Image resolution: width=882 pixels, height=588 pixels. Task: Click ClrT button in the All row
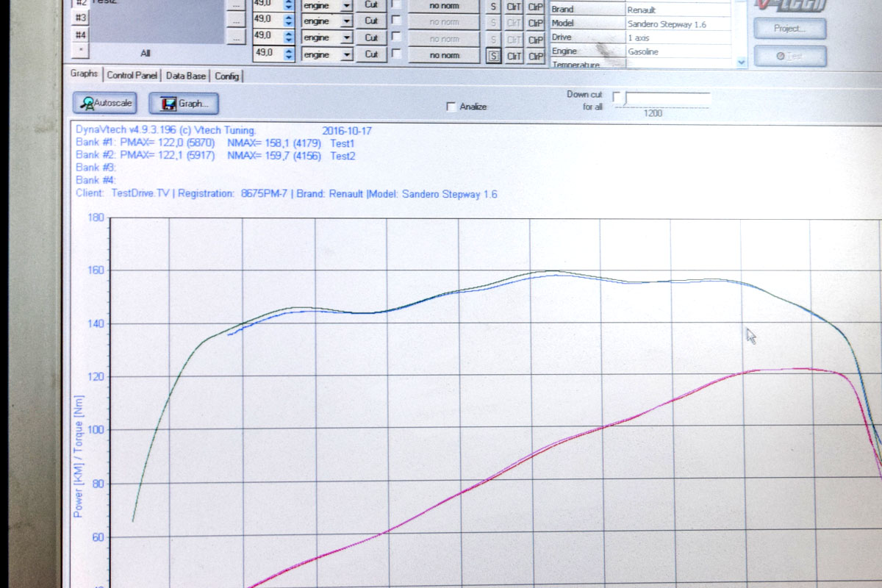click(514, 56)
